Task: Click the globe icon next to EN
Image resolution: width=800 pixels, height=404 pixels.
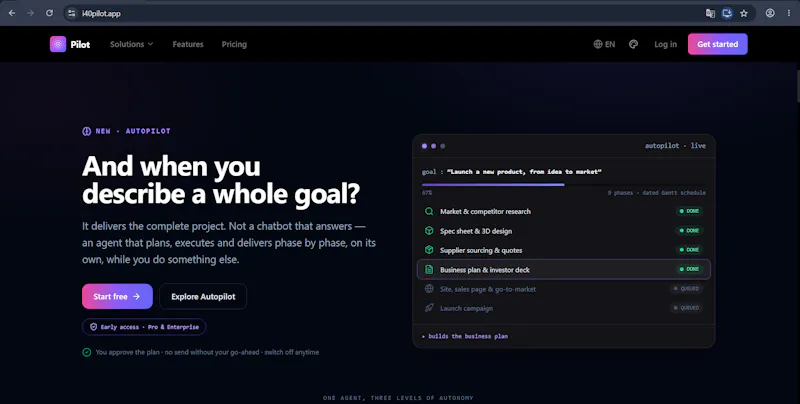Action: tap(598, 44)
